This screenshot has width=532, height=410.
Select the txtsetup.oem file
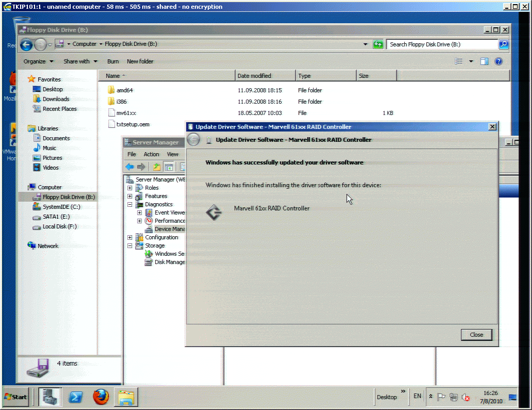point(132,124)
